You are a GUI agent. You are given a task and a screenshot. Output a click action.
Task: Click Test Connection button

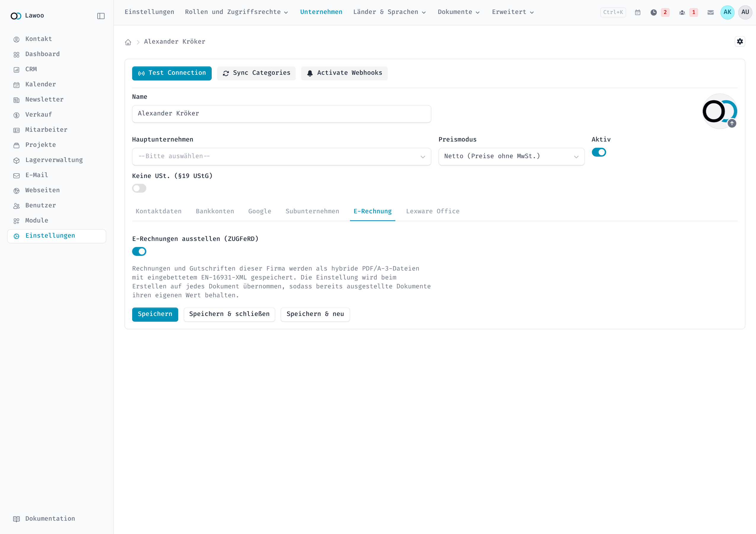(x=172, y=73)
